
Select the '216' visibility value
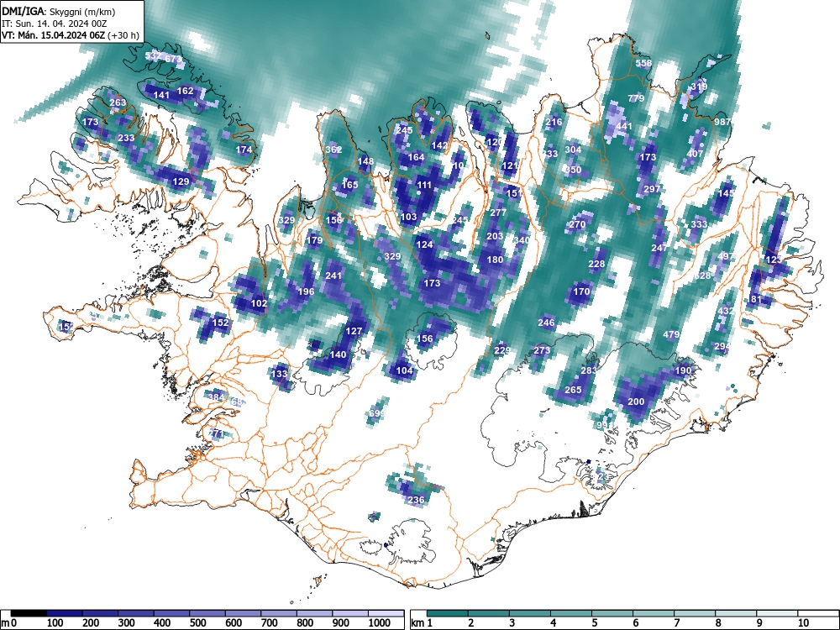coord(554,122)
